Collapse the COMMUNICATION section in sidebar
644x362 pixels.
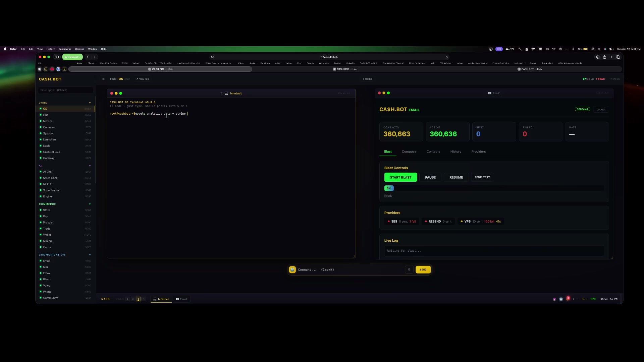click(x=90, y=255)
